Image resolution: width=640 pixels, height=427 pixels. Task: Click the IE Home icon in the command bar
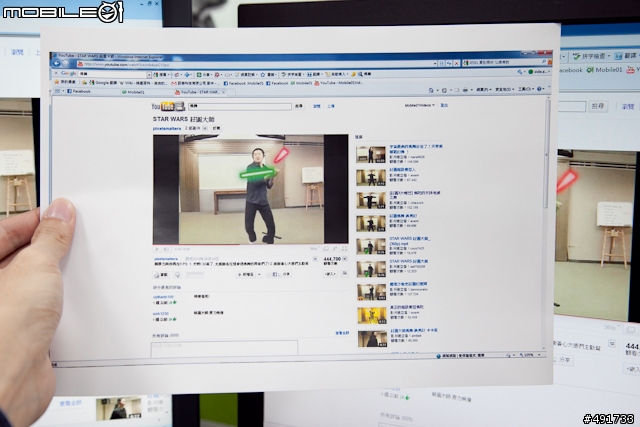[x=431, y=90]
